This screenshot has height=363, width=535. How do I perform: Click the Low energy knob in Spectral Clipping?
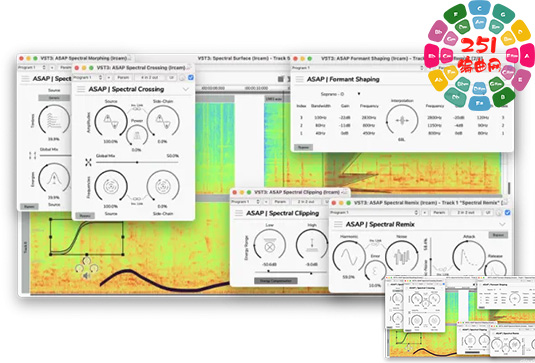pyautogui.click(x=270, y=245)
